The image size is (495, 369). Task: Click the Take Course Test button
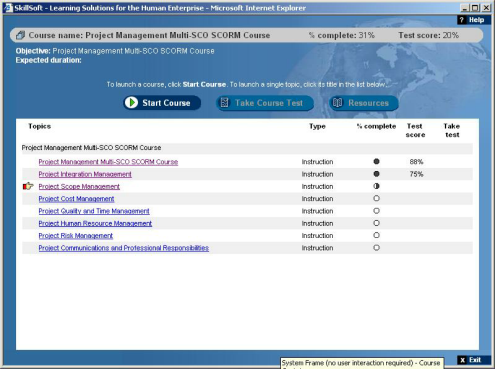pos(265,103)
